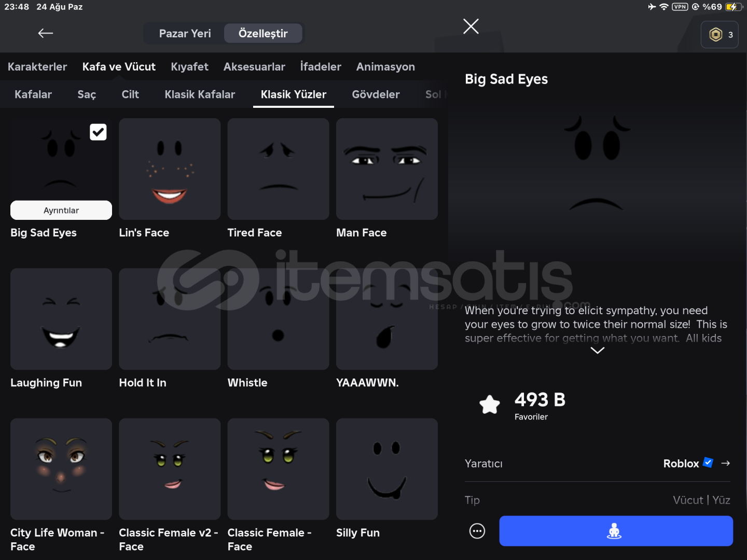Select the Gövdeler subcategory
The image size is (747, 560).
point(376,94)
